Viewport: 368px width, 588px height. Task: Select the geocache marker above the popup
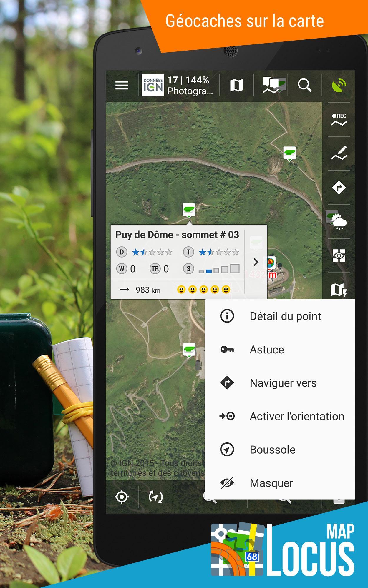(x=189, y=210)
